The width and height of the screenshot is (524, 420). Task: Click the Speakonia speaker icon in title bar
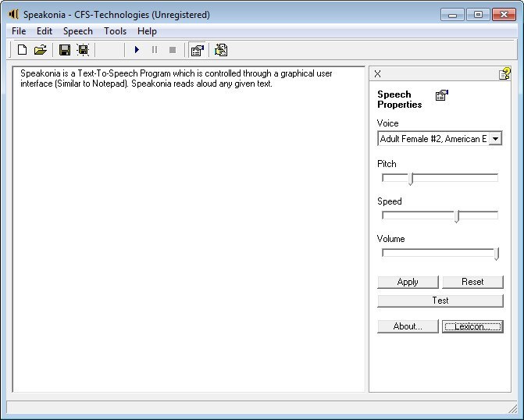[x=14, y=14]
